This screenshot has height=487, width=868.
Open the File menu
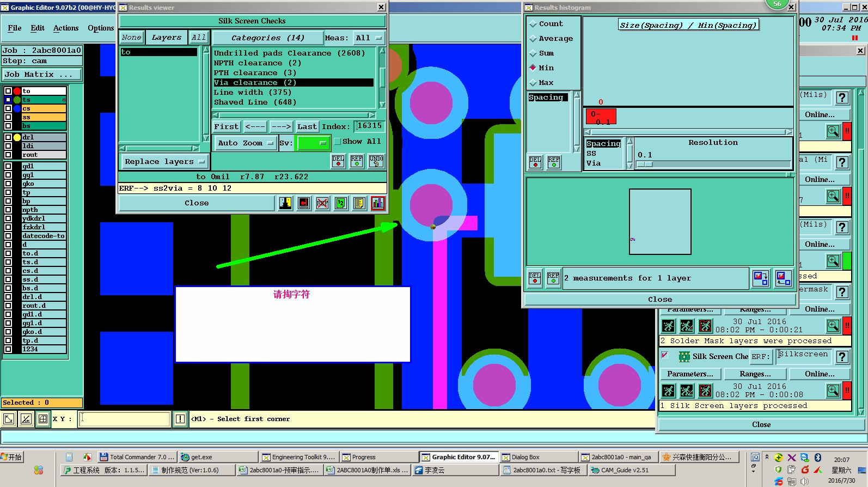[x=15, y=28]
